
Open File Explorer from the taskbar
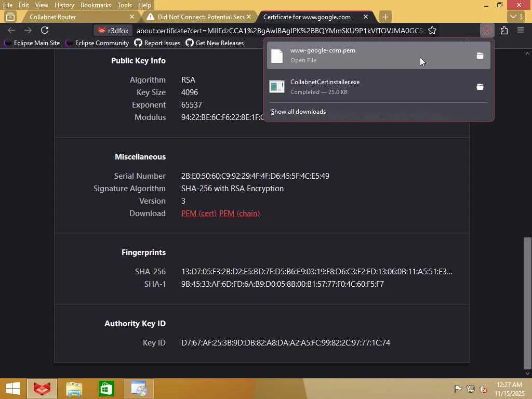74,389
